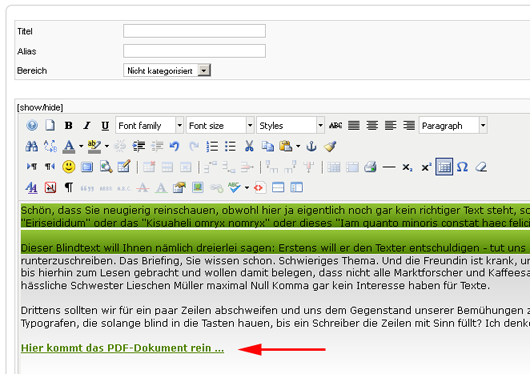Click the copy icon
The width and height of the screenshot is (530, 374).
(268, 146)
